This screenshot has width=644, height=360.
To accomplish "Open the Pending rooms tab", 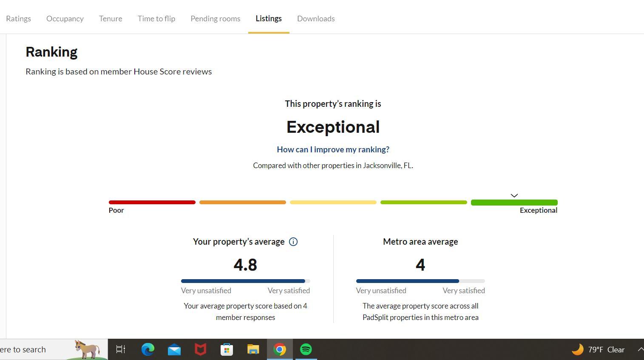I will 216,19.
